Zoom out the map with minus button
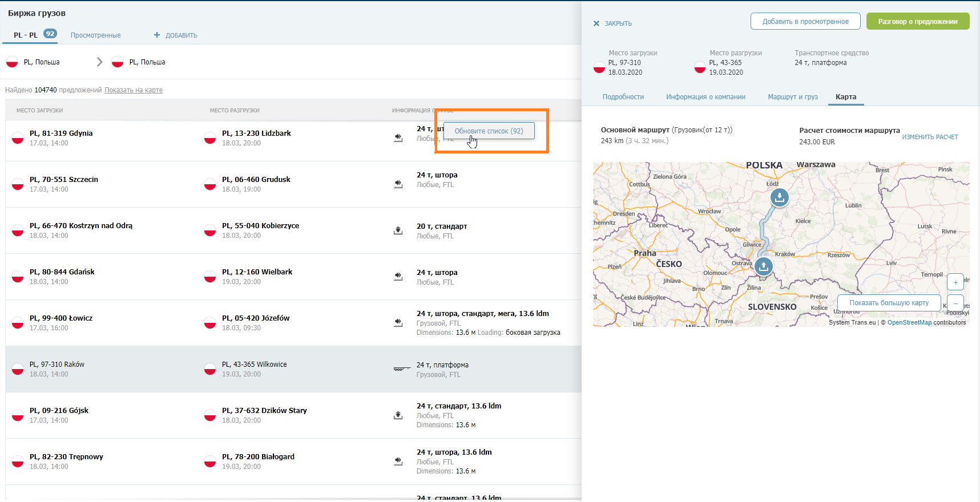The height and width of the screenshot is (502, 980). (x=955, y=303)
